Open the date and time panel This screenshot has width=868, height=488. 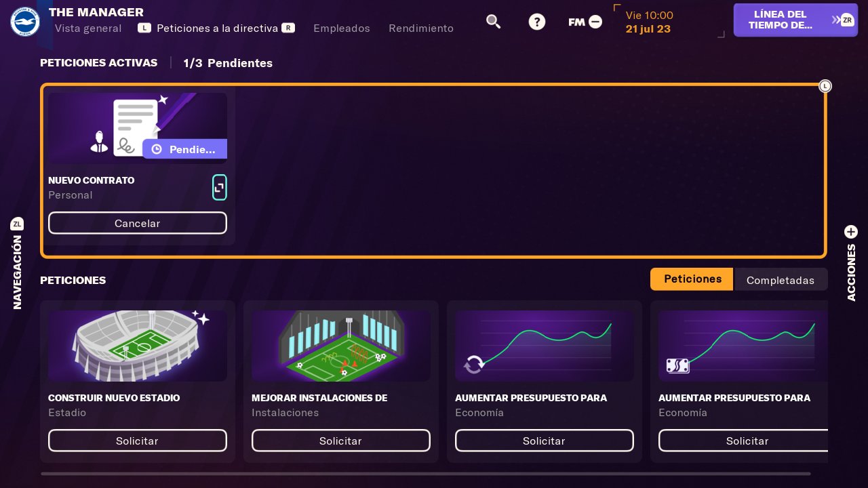(x=649, y=22)
